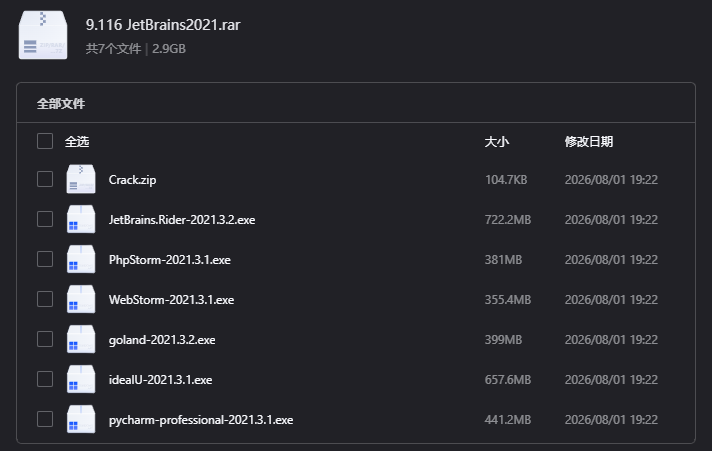Click the modified date in PhpStorm row
Image resolution: width=712 pixels, height=451 pixels.
[x=611, y=260]
